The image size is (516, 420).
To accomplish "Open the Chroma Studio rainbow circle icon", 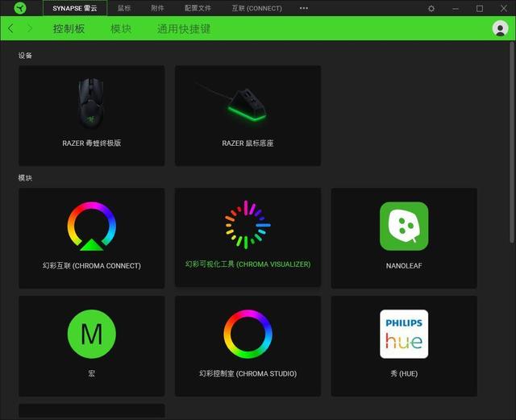I will 248,334.
